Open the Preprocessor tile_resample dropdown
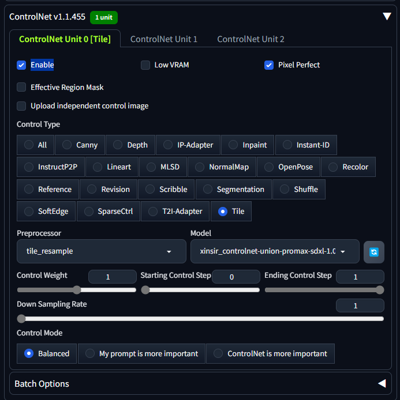This screenshot has width=400, height=400. 101,251
